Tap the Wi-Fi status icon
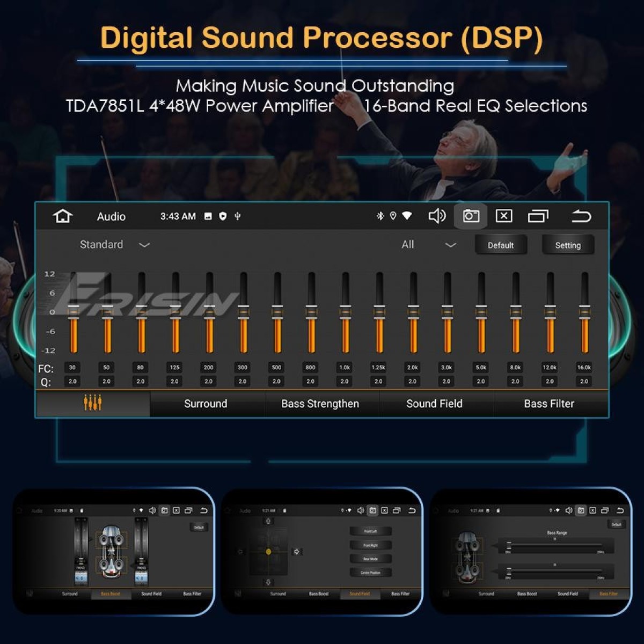The width and height of the screenshot is (644, 644). click(x=407, y=216)
